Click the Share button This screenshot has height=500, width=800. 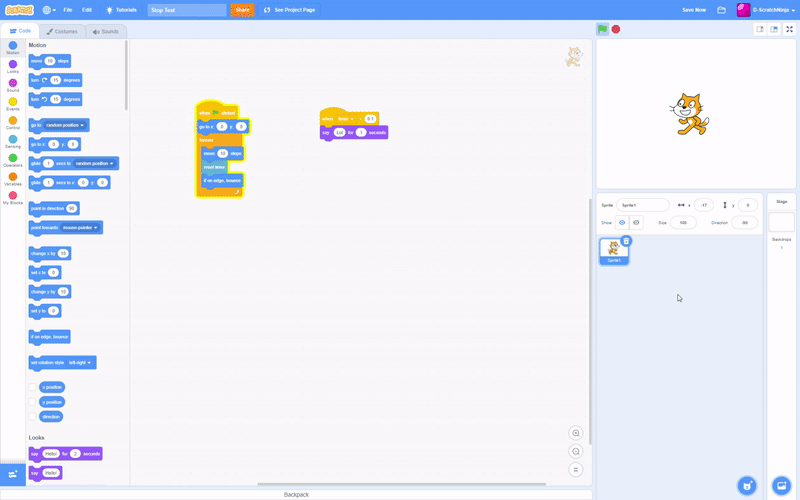(x=242, y=10)
